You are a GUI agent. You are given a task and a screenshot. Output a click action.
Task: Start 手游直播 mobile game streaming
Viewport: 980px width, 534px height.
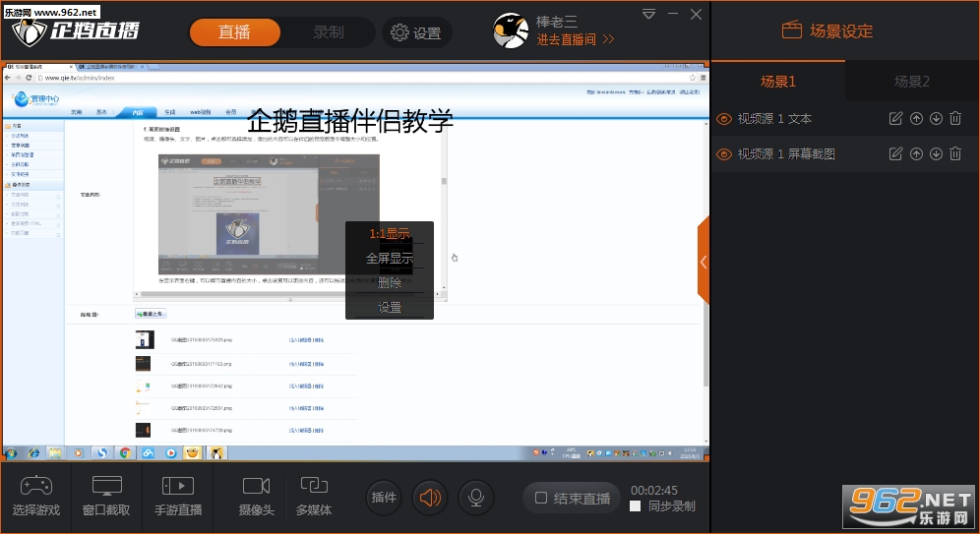point(178,498)
